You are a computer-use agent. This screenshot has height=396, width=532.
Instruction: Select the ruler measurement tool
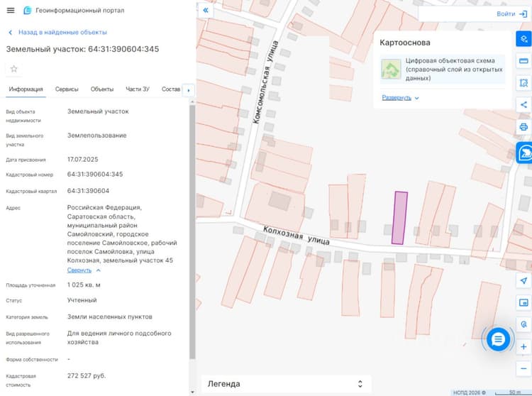point(523,61)
